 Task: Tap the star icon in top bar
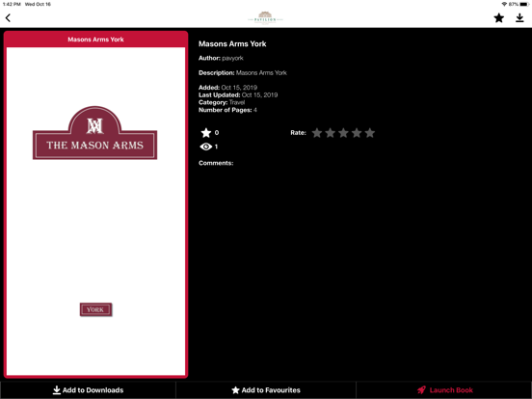pos(499,17)
